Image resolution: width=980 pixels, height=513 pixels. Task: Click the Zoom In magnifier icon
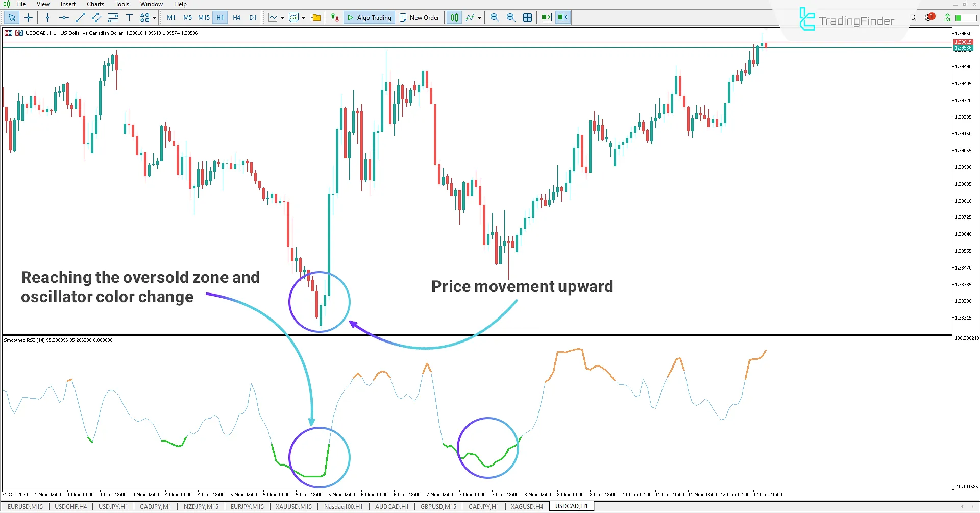click(495, 17)
